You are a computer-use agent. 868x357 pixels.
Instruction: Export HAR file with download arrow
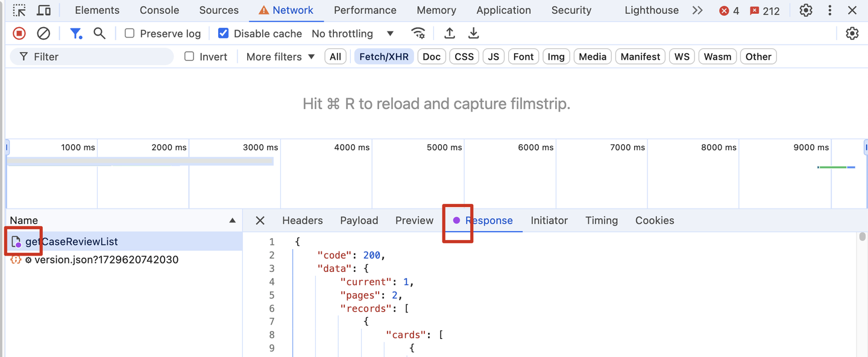coord(474,34)
